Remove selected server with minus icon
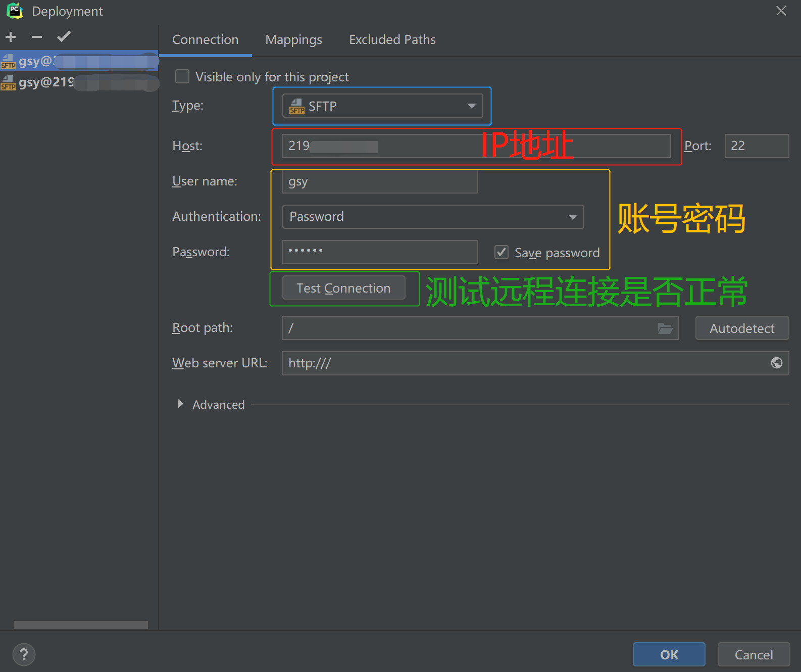The width and height of the screenshot is (801, 672). [x=37, y=37]
